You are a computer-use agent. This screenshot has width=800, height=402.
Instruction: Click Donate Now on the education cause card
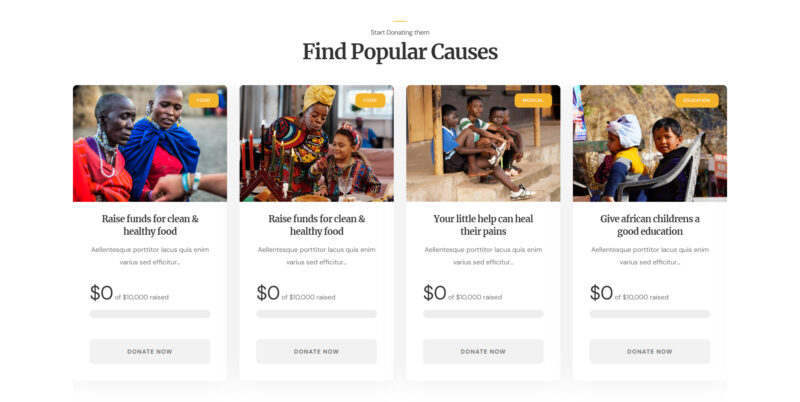649,351
